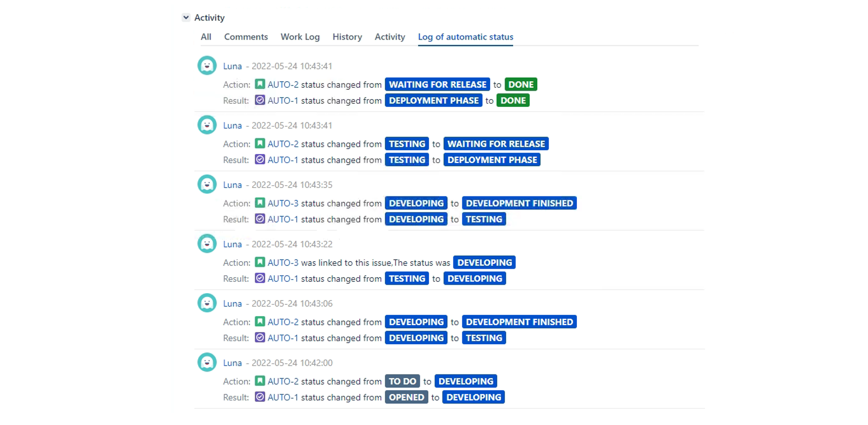Open AUTO-2 link in Waiting for Release to Done action
This screenshot has height=425, width=868.
coord(283,85)
